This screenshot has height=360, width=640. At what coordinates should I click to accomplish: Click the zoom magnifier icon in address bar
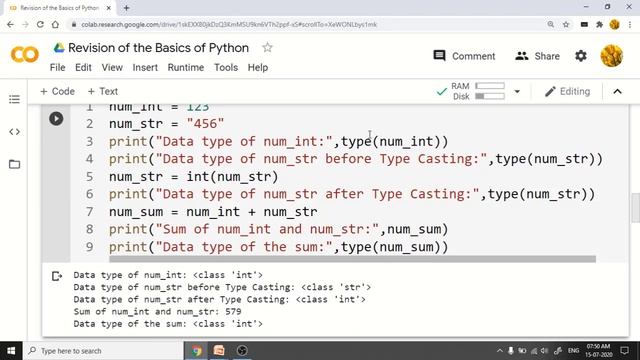pyautogui.click(x=551, y=24)
